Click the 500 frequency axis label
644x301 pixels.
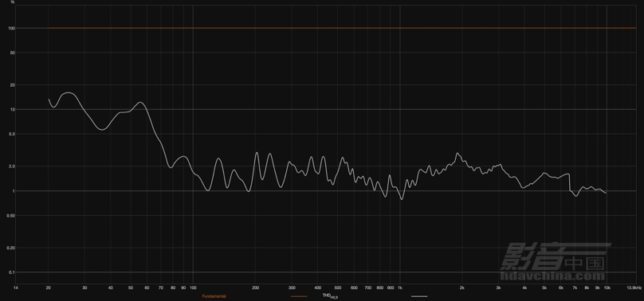[338, 288]
